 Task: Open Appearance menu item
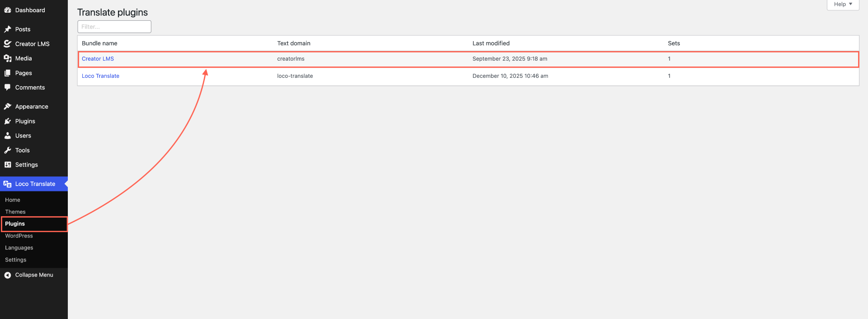[x=32, y=106]
